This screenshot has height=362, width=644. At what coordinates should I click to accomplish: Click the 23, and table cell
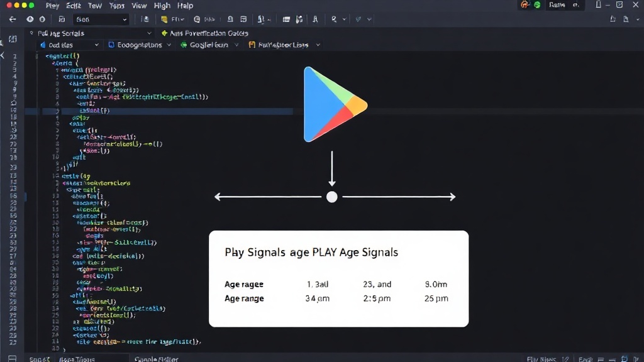(377, 284)
